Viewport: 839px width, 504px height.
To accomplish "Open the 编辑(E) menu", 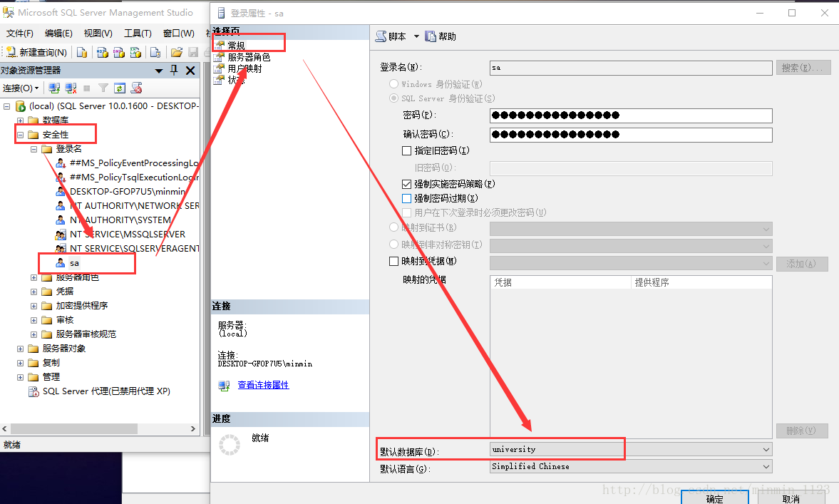I will [x=58, y=34].
